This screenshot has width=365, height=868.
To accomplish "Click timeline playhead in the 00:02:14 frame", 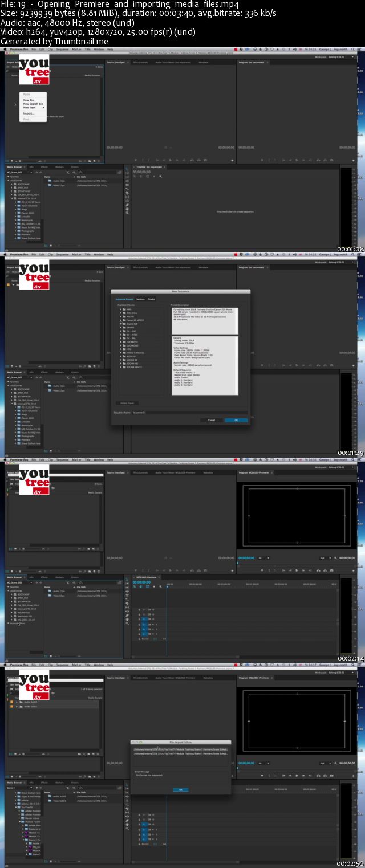I will tap(167, 586).
